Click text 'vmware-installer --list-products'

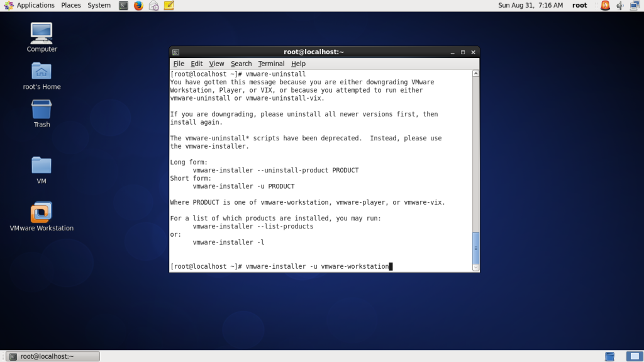[253, 226]
